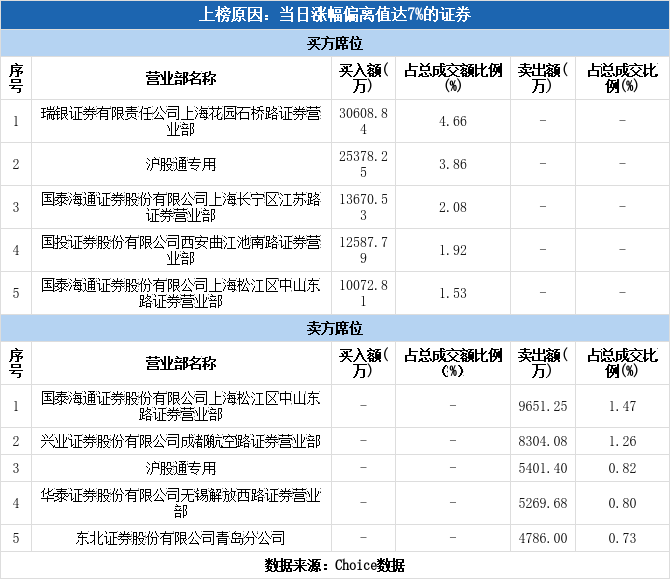The height and width of the screenshot is (579, 670).
Task: Click 国投证券股份有限公司西安曲江池南路证券营业部
Action: [x=181, y=250]
